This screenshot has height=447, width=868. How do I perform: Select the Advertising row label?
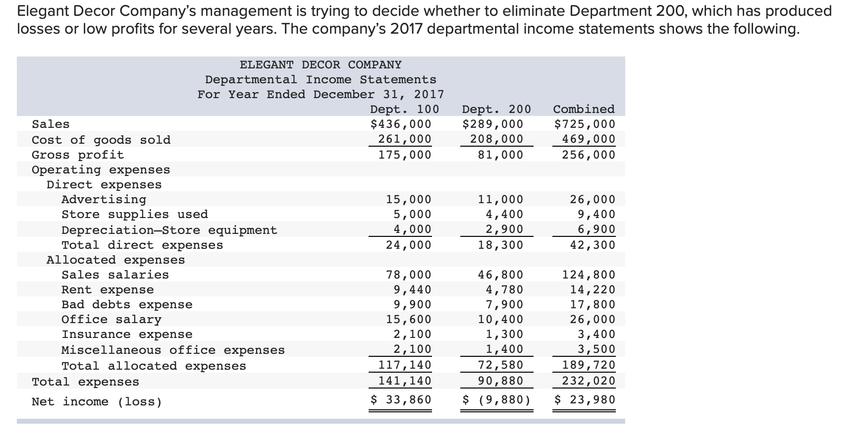click(x=104, y=199)
